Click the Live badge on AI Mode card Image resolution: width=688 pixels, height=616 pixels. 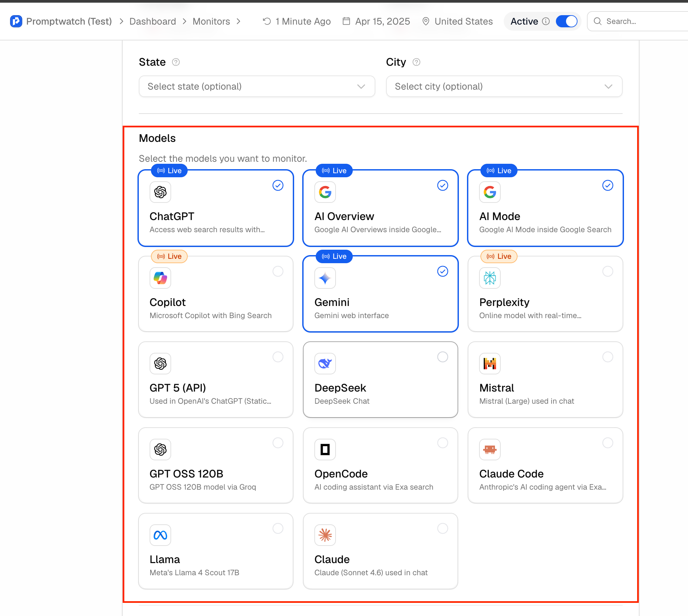pos(499,171)
